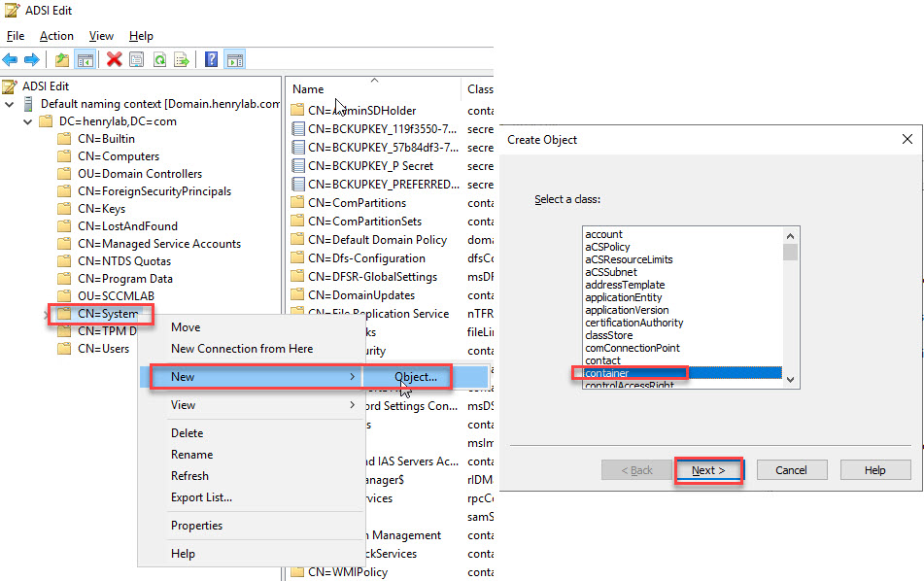Choose Object... from the New submenu
924x581 pixels.
pyautogui.click(x=416, y=377)
